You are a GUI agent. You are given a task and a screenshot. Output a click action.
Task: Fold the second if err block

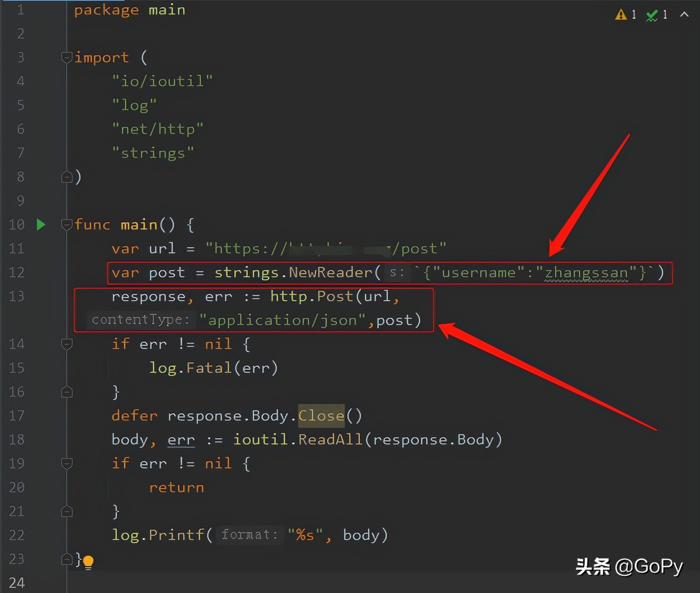tap(66, 463)
